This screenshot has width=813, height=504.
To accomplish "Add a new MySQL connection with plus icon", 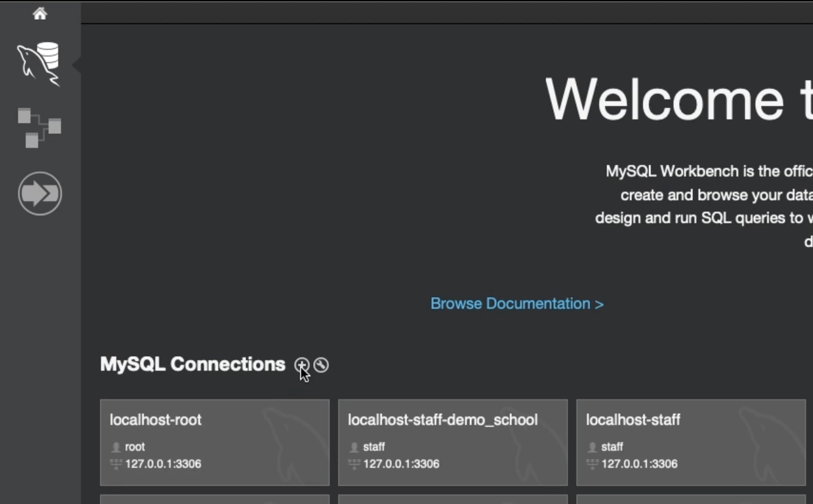I will pos(301,365).
